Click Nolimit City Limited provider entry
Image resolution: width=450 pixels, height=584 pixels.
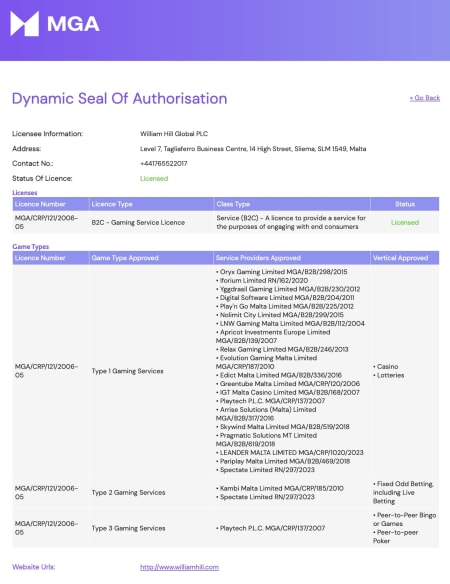tap(280, 315)
